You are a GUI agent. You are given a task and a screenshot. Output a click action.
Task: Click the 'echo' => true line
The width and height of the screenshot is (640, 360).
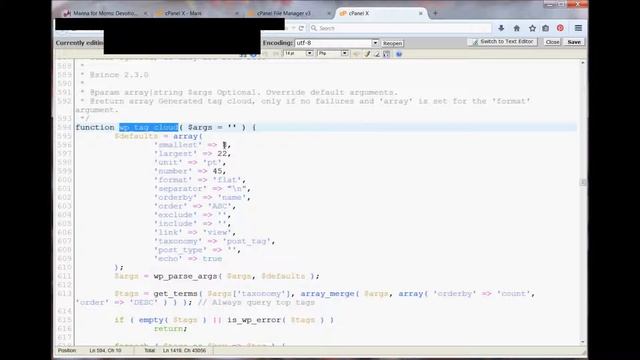point(188,259)
